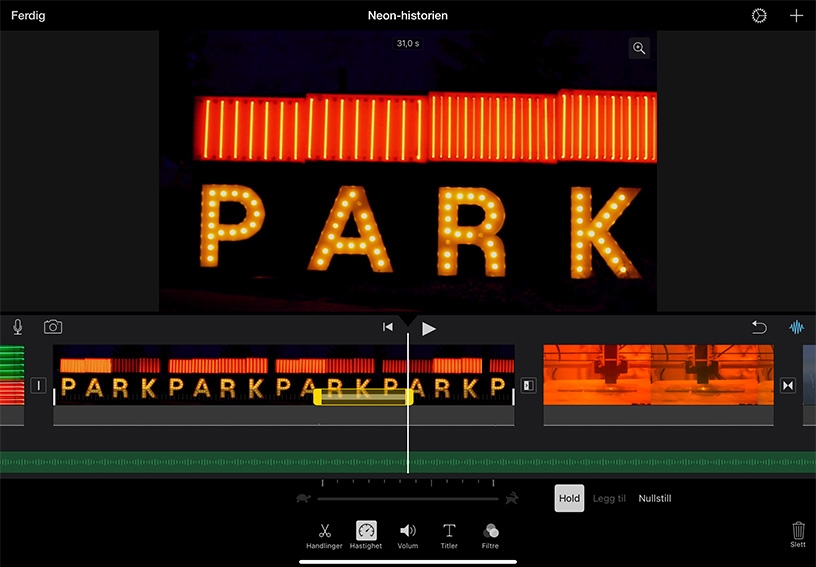Viewport: 816px width, 567px height.
Task: Toggle audio waveform display
Action: coord(796,327)
